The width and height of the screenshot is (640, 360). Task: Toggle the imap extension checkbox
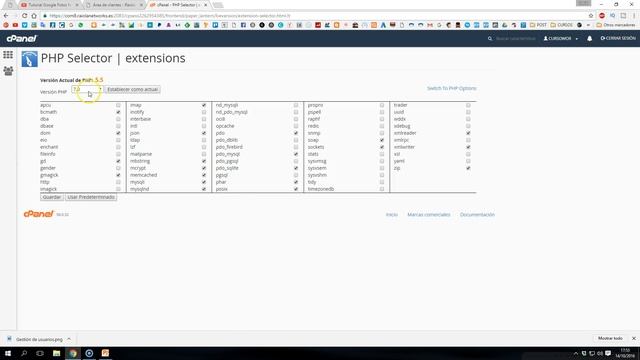(204, 105)
